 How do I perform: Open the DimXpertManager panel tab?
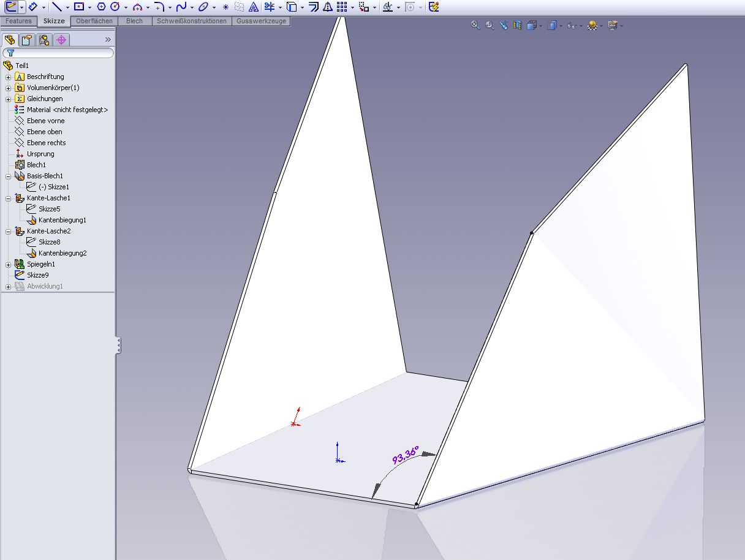click(61, 40)
